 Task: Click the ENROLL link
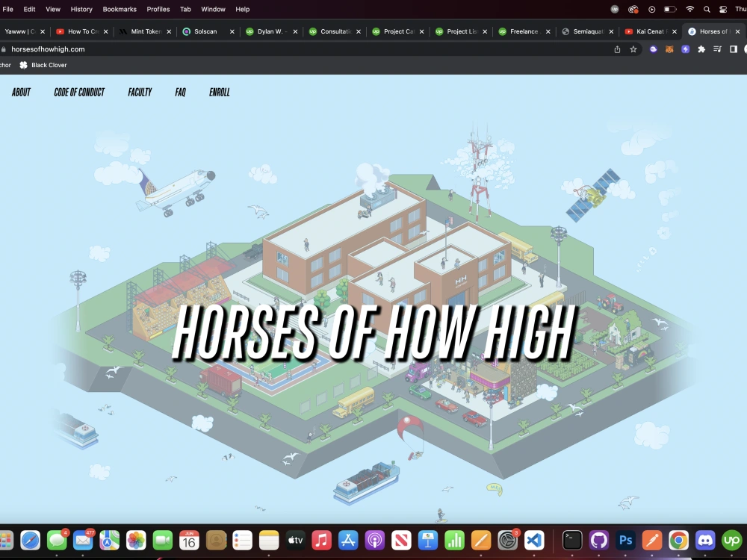(x=220, y=93)
